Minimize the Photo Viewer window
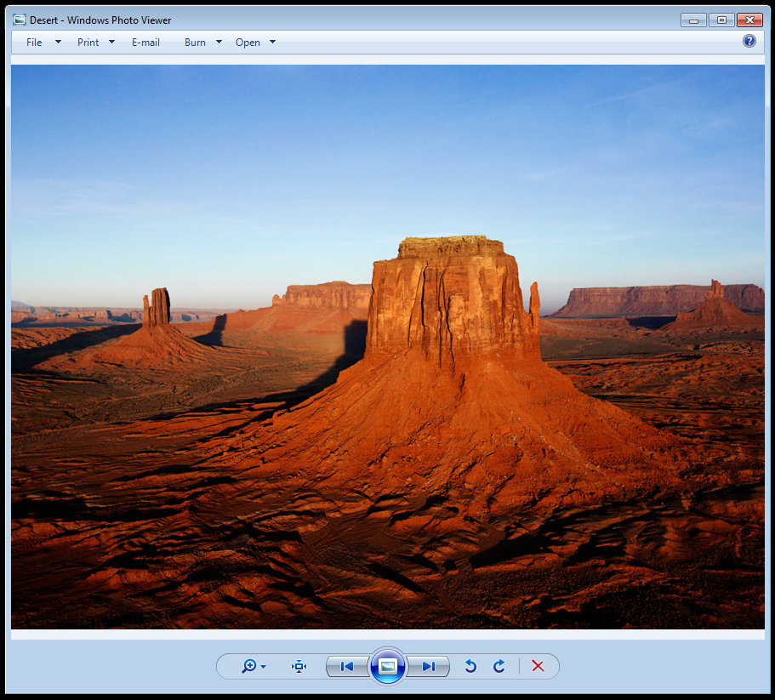The image size is (775, 700). click(693, 20)
